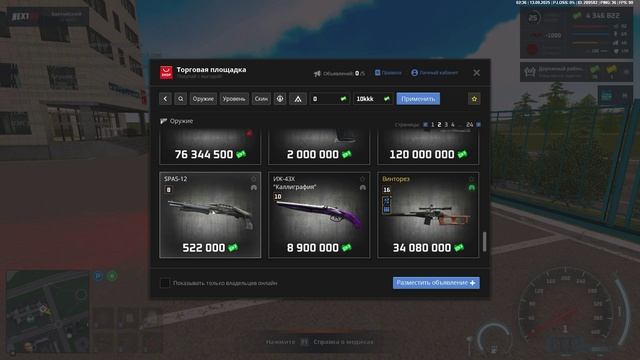This screenshot has height=360, width=640.
Task: Click the owner status icon on ИЖ-43Х
Action: tap(362, 188)
